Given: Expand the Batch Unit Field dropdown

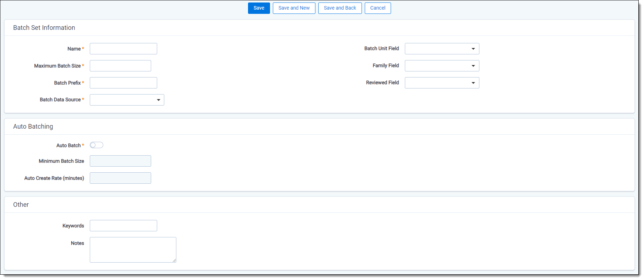Looking at the screenshot, I should click(x=442, y=49).
